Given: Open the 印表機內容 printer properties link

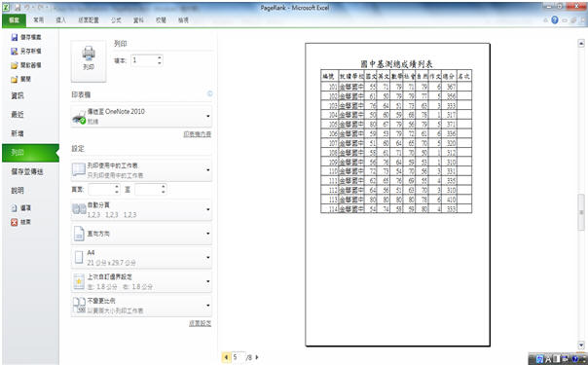Looking at the screenshot, I should pyautogui.click(x=198, y=134).
